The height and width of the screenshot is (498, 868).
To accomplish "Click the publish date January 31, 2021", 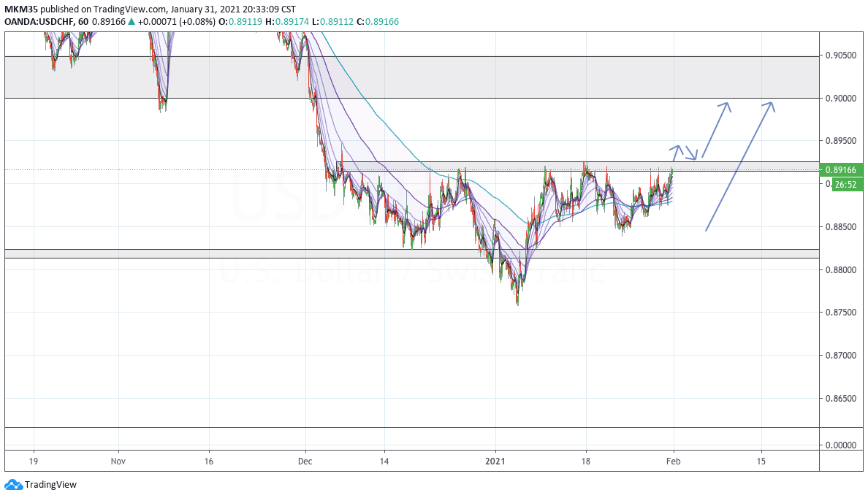I will [x=209, y=9].
